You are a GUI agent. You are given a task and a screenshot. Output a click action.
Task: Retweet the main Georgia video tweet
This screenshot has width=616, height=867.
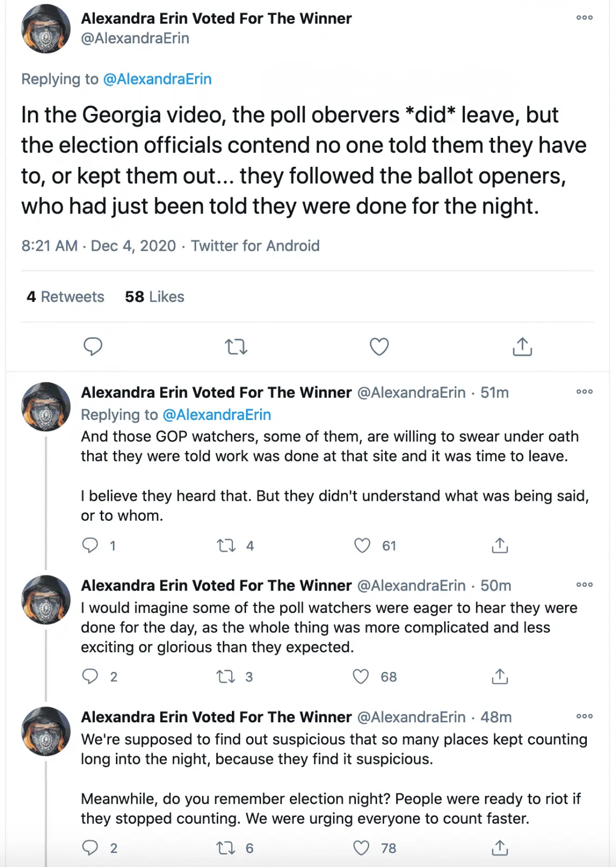tap(236, 346)
